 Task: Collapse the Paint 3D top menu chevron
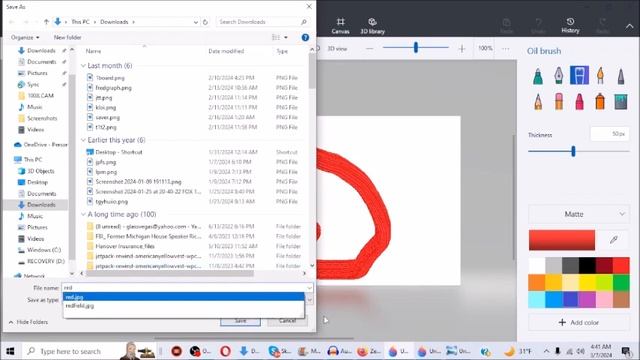click(x=629, y=26)
